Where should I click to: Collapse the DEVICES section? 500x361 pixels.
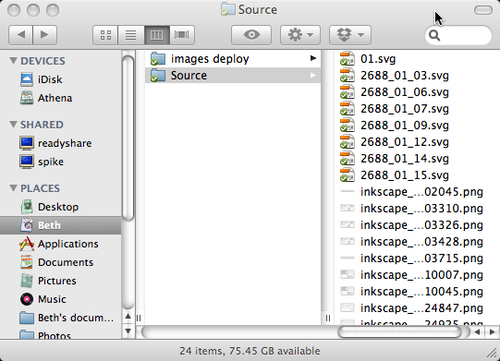click(13, 61)
